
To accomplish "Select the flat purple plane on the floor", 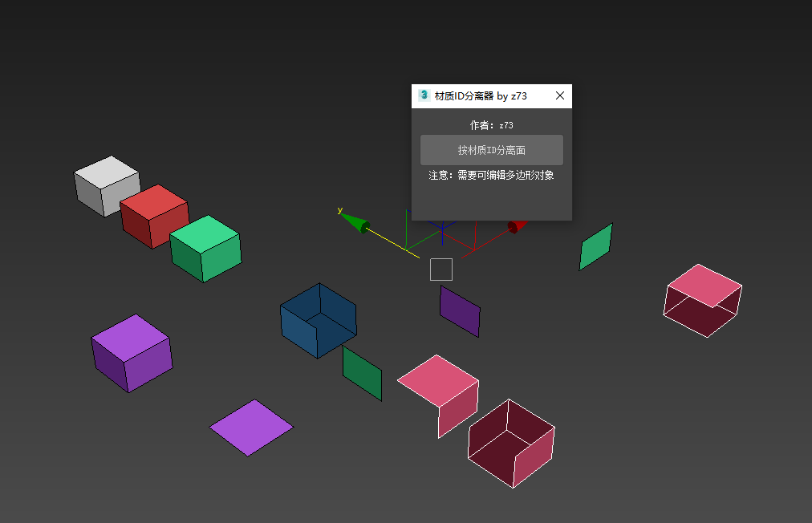I will 251,428.
